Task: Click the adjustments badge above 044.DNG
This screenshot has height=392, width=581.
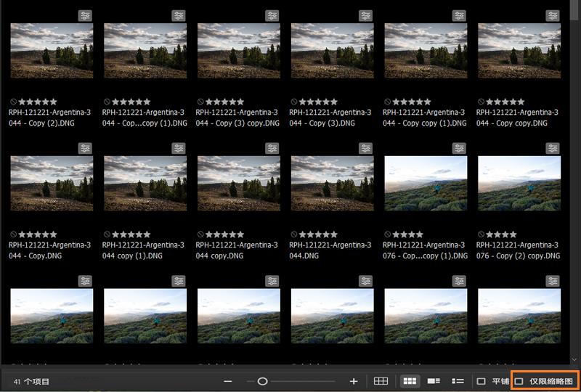Action: 366,149
